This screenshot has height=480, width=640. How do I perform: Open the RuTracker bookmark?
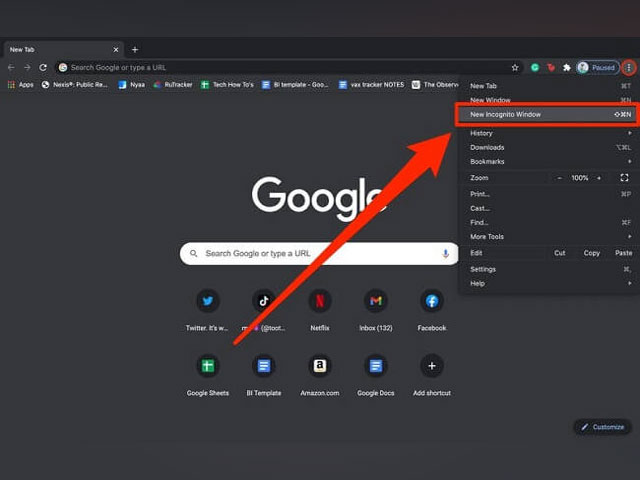click(173, 84)
